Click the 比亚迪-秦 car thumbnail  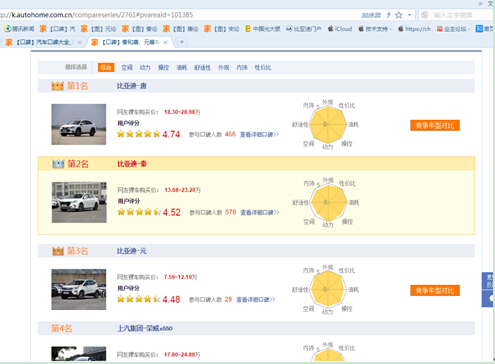(x=79, y=202)
